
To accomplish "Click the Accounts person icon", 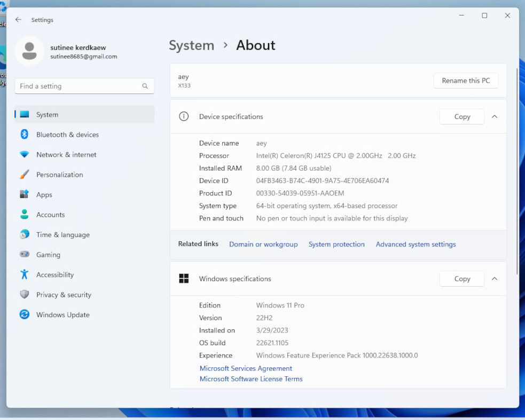I will click(x=25, y=214).
